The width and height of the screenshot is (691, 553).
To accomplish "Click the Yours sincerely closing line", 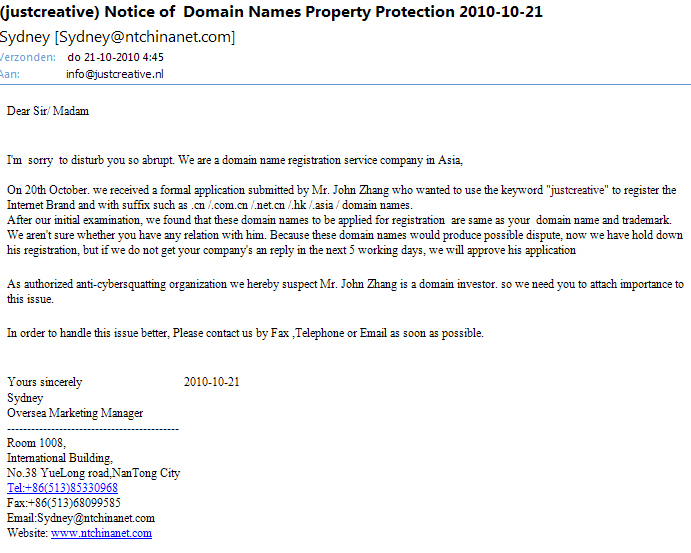I will [x=45, y=382].
